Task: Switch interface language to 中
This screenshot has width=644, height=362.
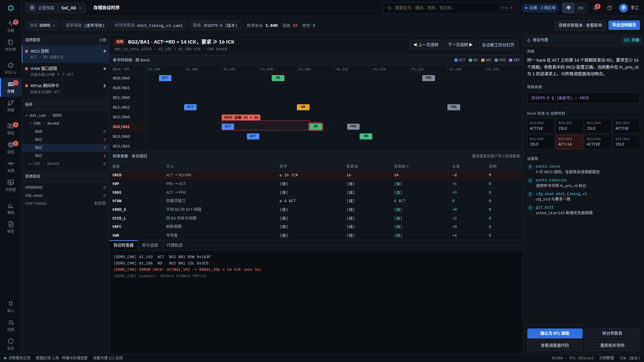Action: point(569,8)
